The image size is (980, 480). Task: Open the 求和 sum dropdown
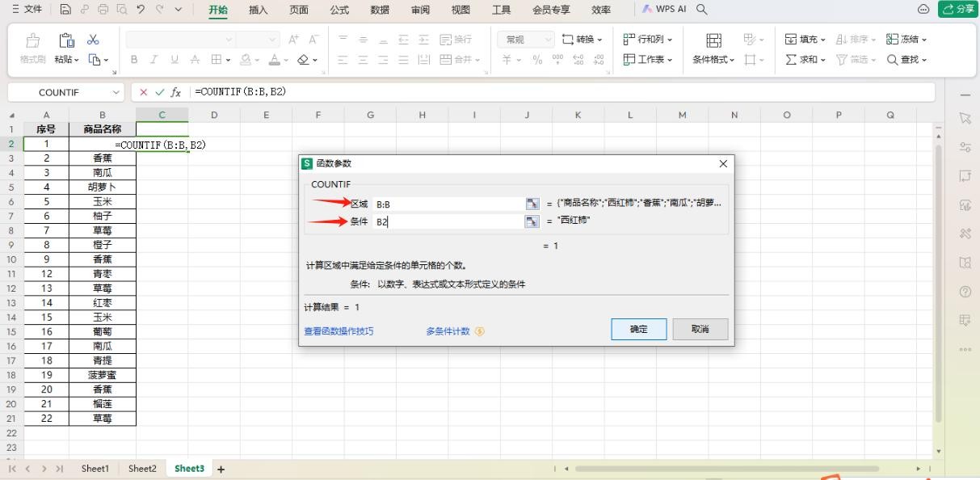[x=805, y=59]
